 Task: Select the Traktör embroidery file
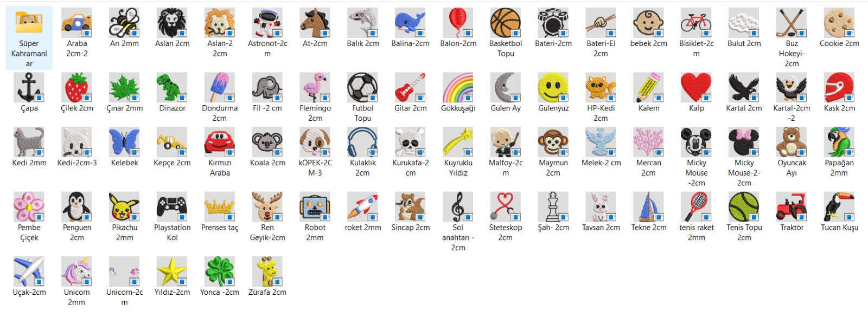coord(792,207)
